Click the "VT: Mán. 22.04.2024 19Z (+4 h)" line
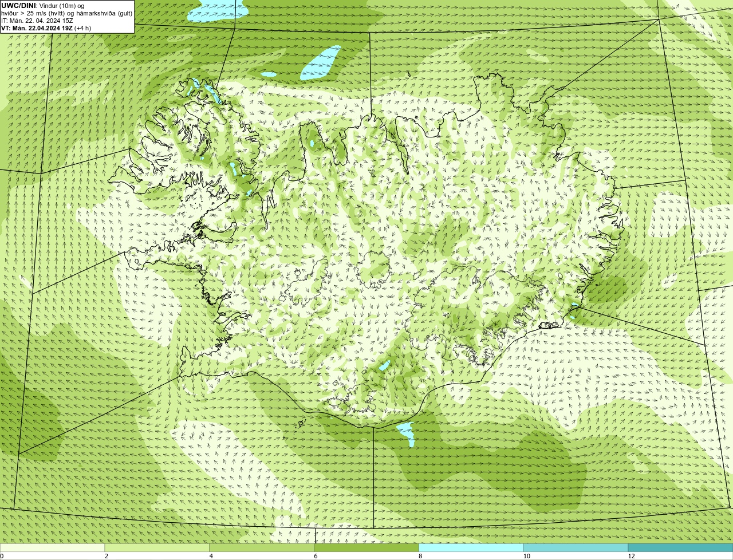The image size is (733, 560). tap(46, 28)
